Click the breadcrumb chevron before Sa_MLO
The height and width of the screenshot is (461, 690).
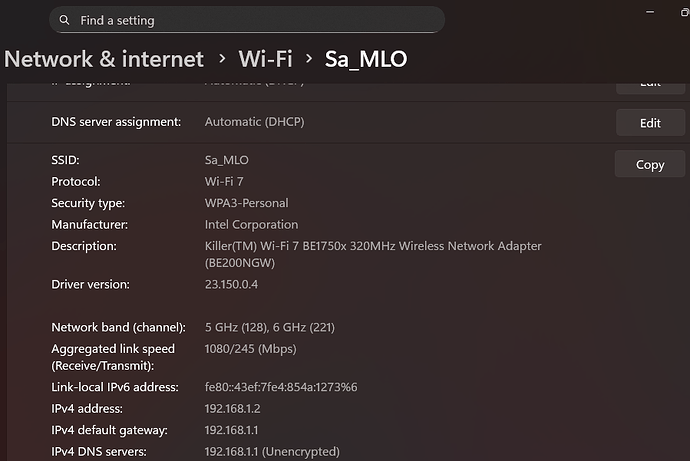[x=308, y=59]
